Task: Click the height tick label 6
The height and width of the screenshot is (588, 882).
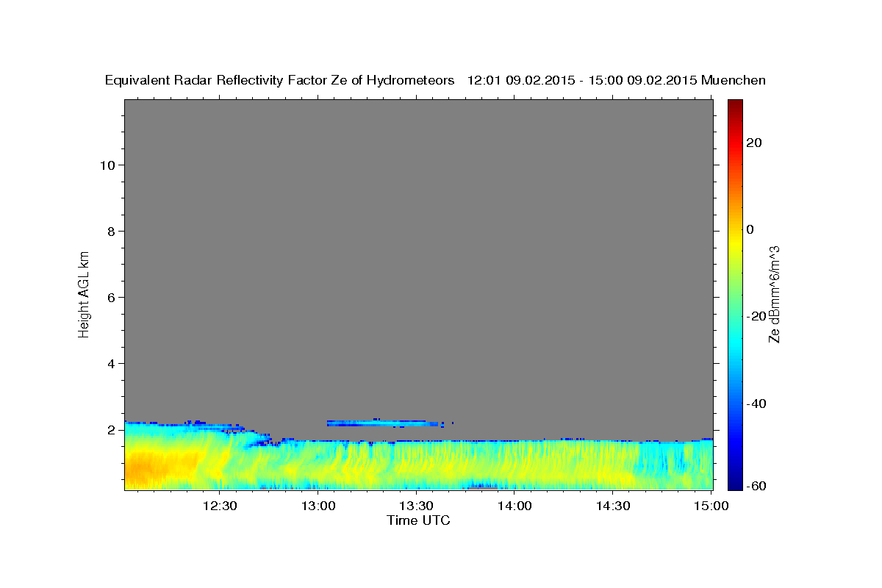Action: tap(111, 298)
